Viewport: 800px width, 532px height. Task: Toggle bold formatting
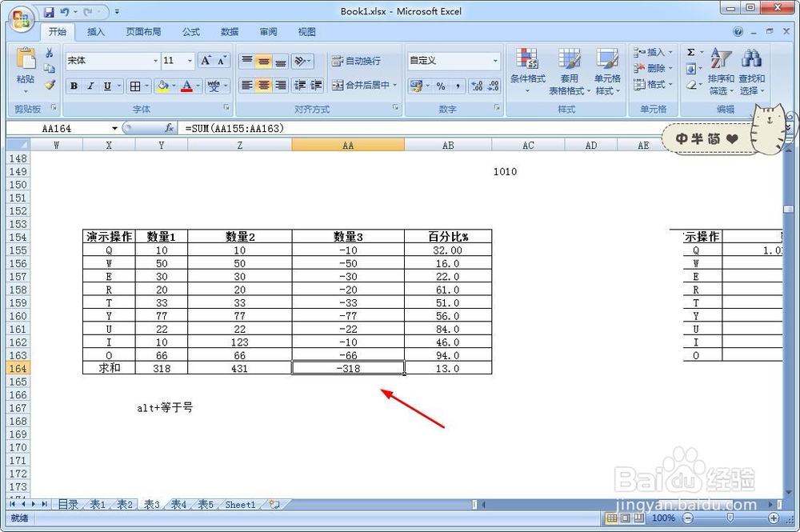pyautogui.click(x=73, y=86)
